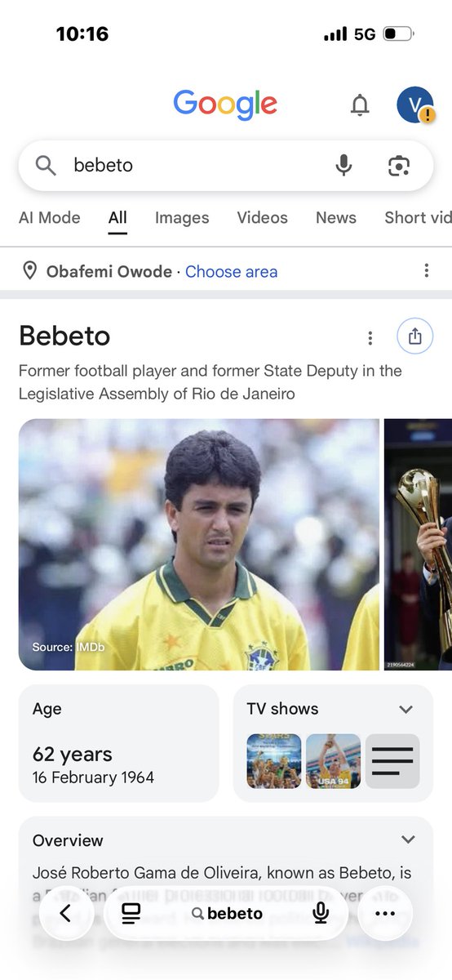The width and height of the screenshot is (452, 980).
Task: Tap the Choose area link
Action: pyautogui.click(x=231, y=271)
